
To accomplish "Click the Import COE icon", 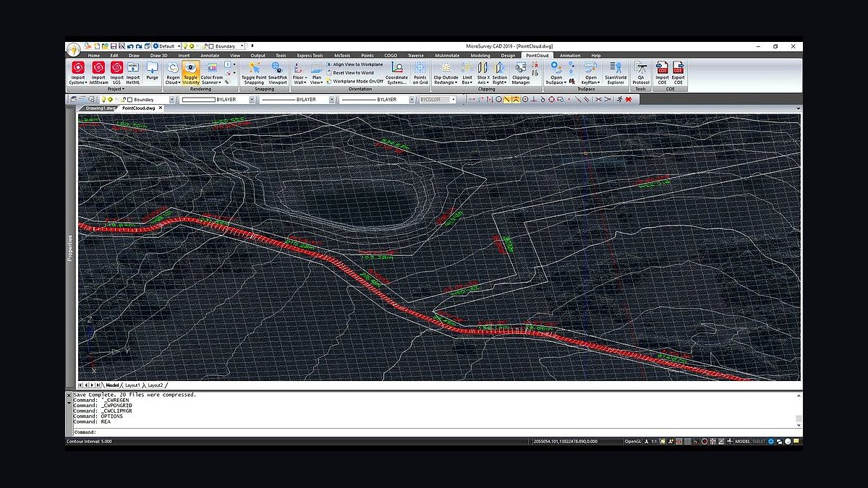I will point(662,67).
